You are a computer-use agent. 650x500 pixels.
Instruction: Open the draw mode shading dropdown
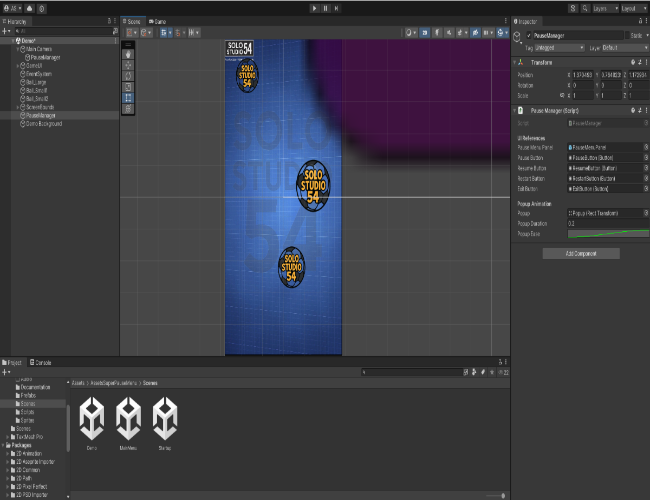click(x=410, y=33)
